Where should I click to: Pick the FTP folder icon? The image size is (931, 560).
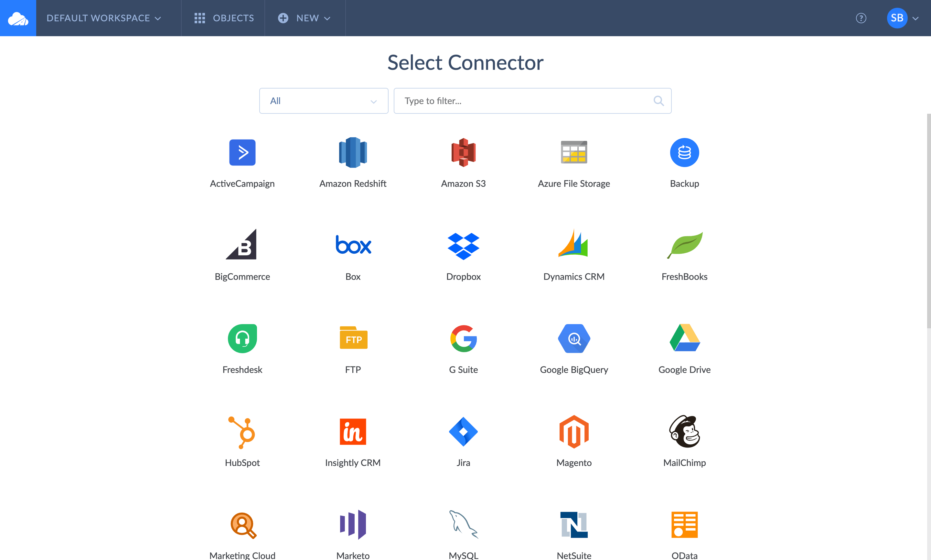point(354,338)
